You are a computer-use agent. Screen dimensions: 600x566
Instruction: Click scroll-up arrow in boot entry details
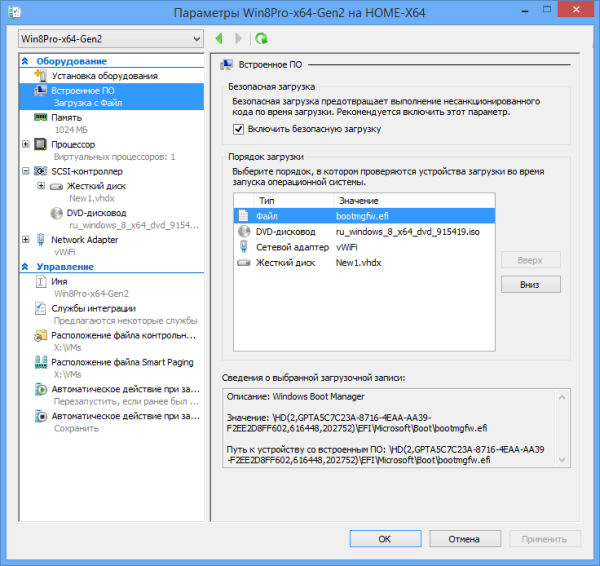coord(562,397)
